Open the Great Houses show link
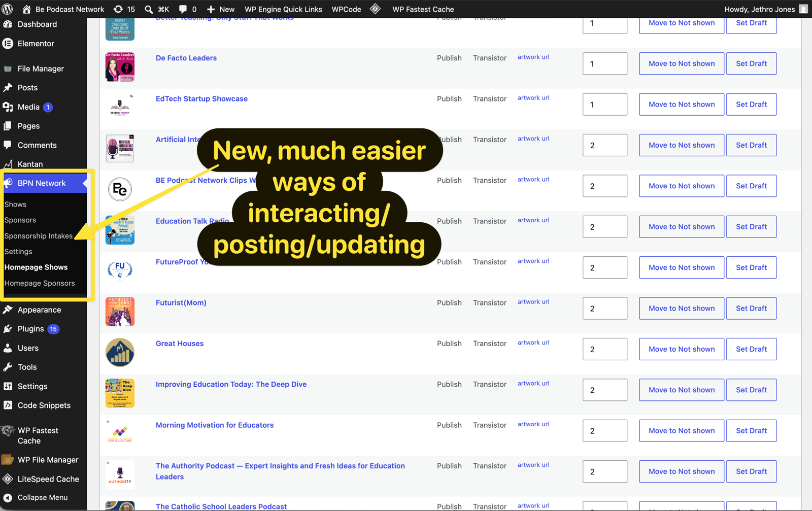The height and width of the screenshot is (511, 812). click(180, 344)
